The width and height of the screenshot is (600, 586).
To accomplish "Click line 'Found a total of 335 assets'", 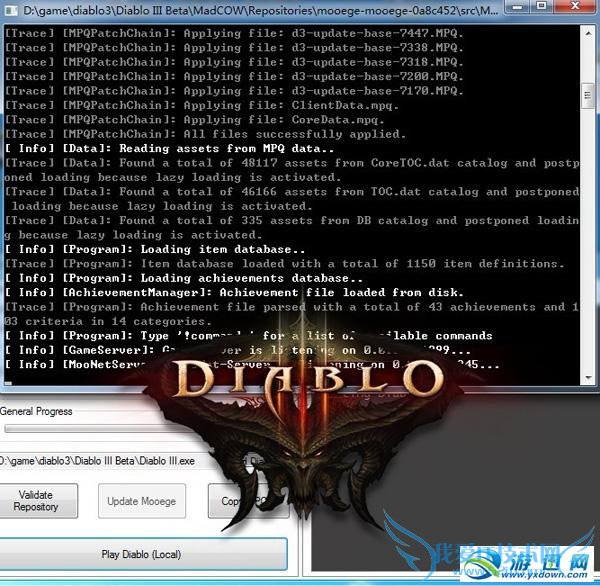I will pyautogui.click(x=292, y=227).
